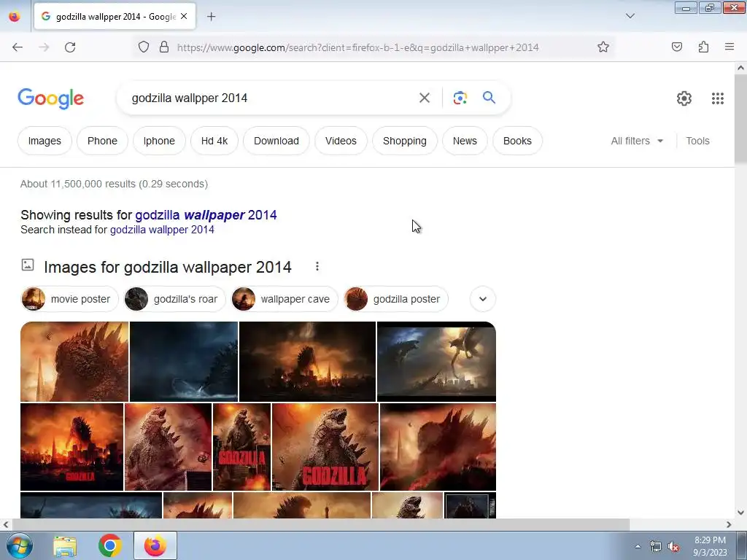Screen dimensions: 747x560
Task: Open the Windows Start button
Action: [20, 545]
